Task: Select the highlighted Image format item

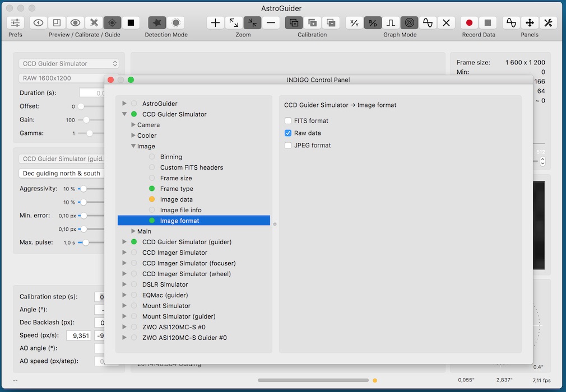Action: [194, 221]
